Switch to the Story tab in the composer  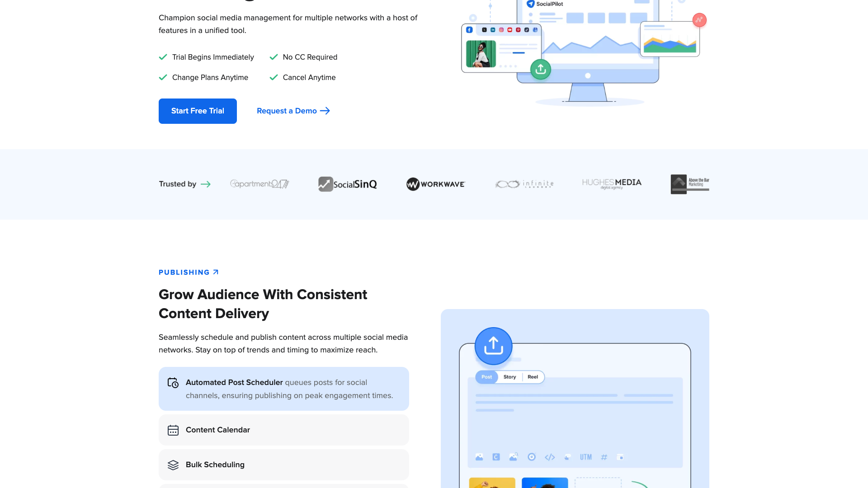(509, 377)
